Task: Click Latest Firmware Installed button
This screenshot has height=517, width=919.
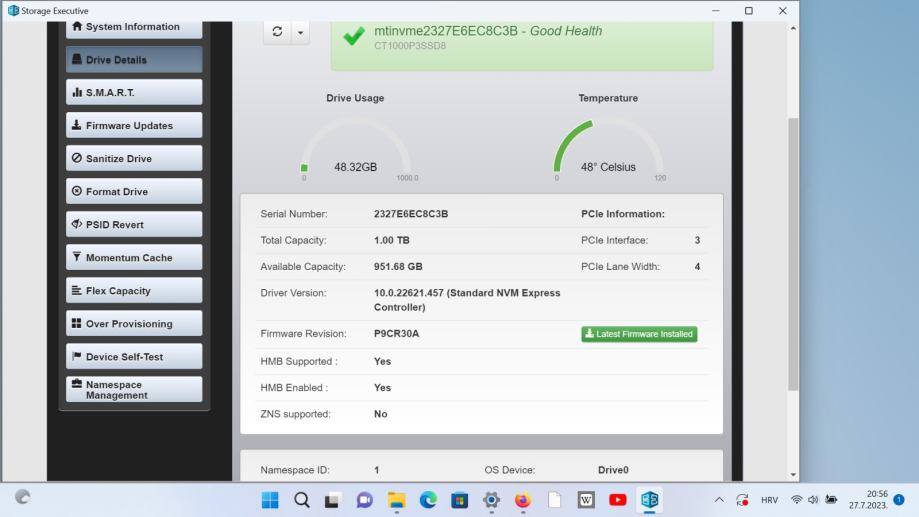Action: click(x=639, y=334)
